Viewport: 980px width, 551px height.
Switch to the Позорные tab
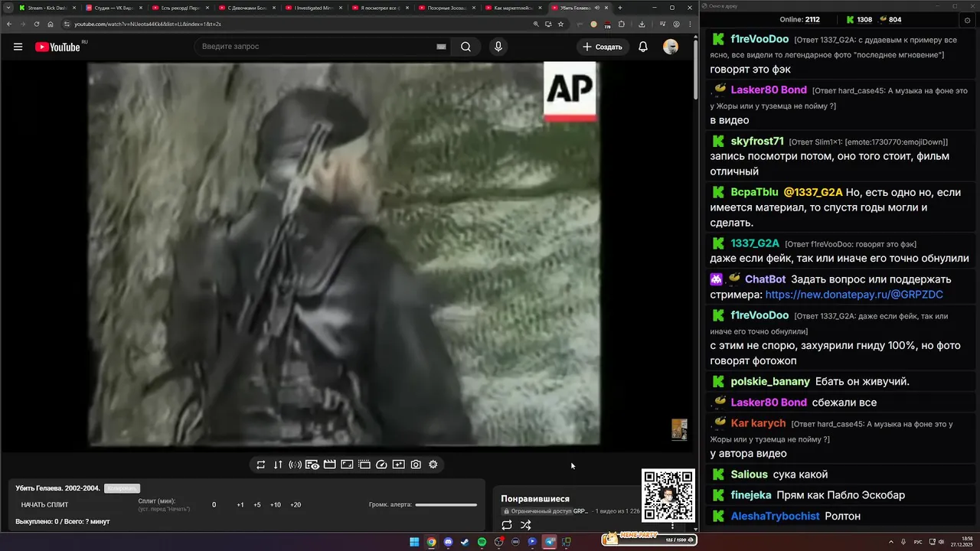[447, 8]
